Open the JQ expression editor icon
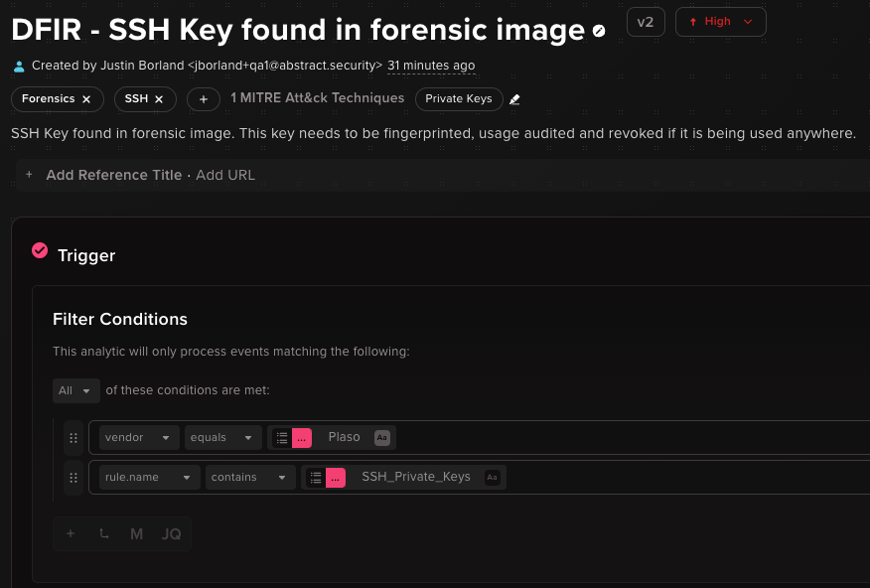The height and width of the screenshot is (588, 870). [170, 533]
